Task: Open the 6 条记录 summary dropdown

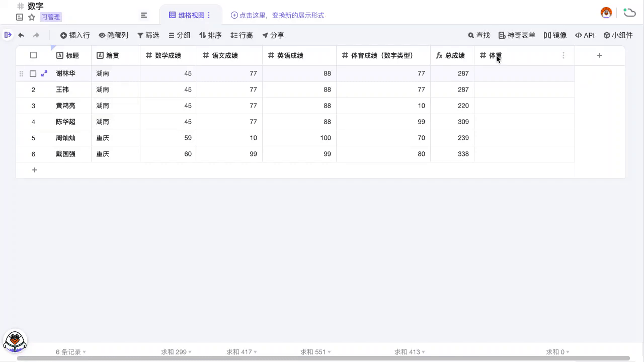Action: pyautogui.click(x=69, y=351)
